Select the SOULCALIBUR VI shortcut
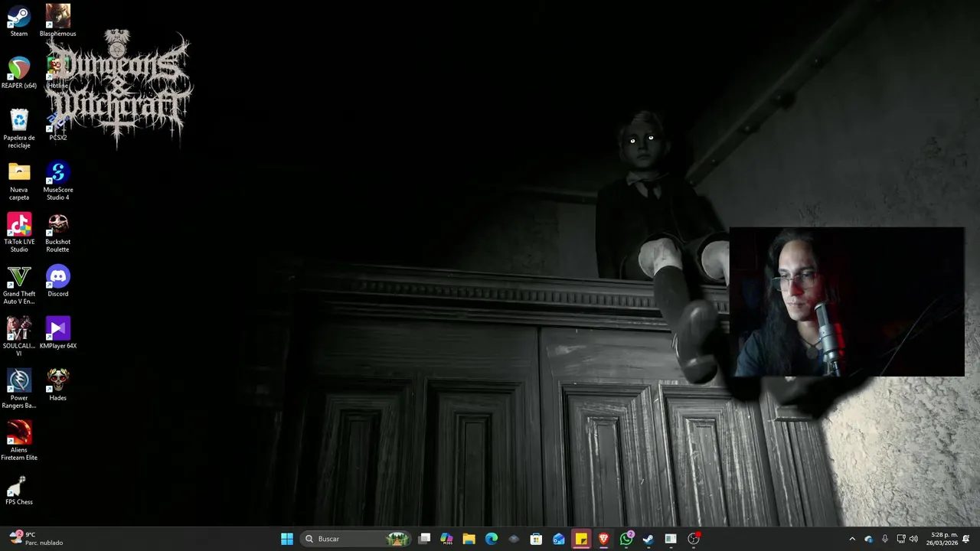This screenshot has width=980, height=551. click(19, 337)
